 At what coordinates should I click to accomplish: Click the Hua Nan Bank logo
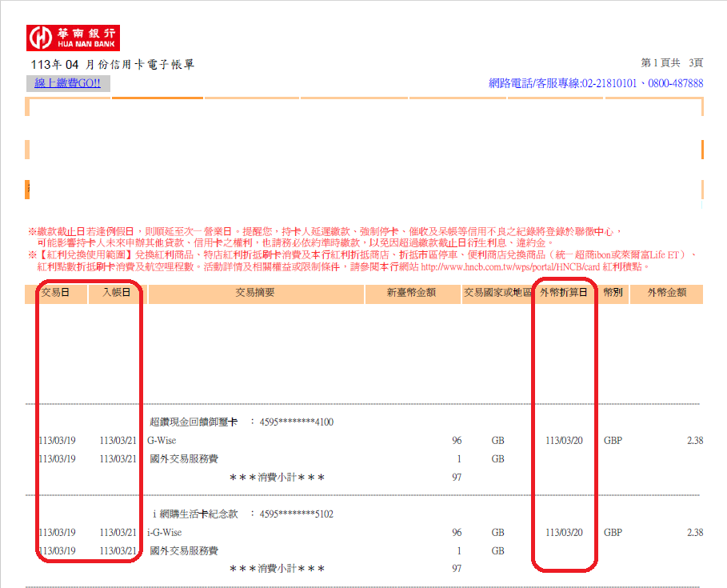74,36
